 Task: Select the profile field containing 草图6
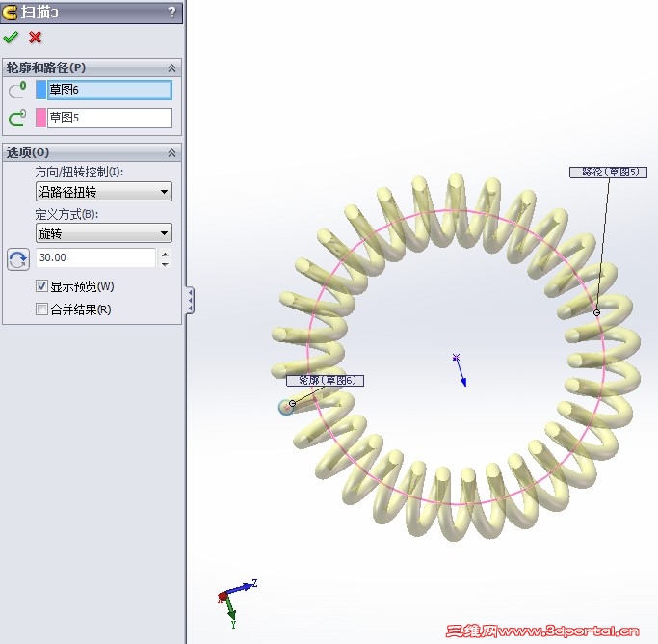110,90
